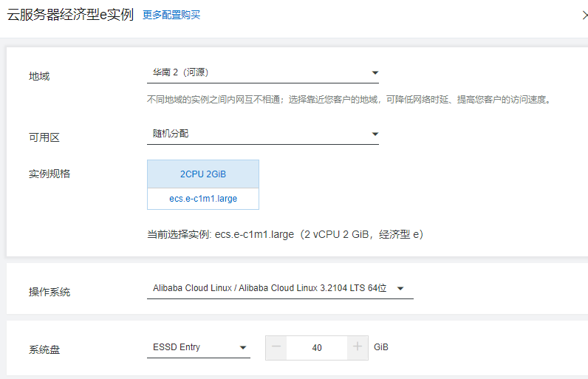Click the region dropdown arrow beside 华南 2
This screenshot has width=588, height=379.
pos(375,72)
